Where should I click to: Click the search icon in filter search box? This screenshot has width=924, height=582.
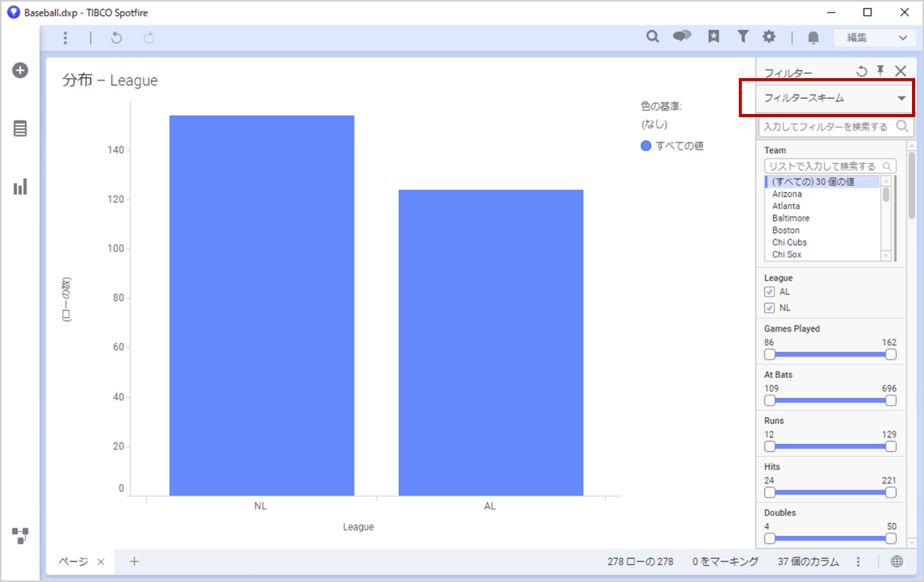(x=902, y=126)
